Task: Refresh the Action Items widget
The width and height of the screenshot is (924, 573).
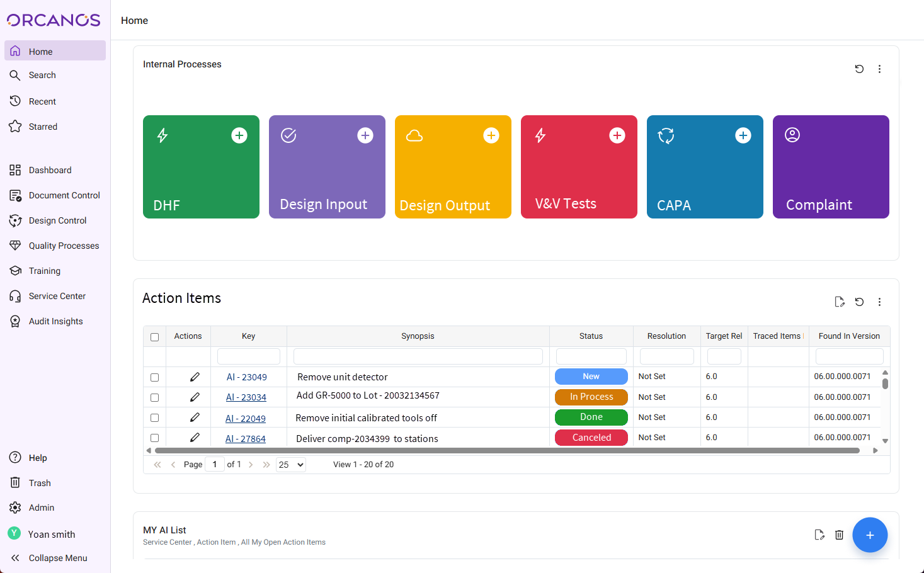Action: pos(859,302)
